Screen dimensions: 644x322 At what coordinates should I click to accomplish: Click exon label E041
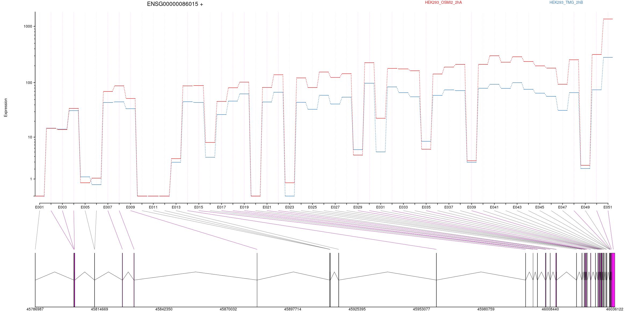click(x=494, y=207)
